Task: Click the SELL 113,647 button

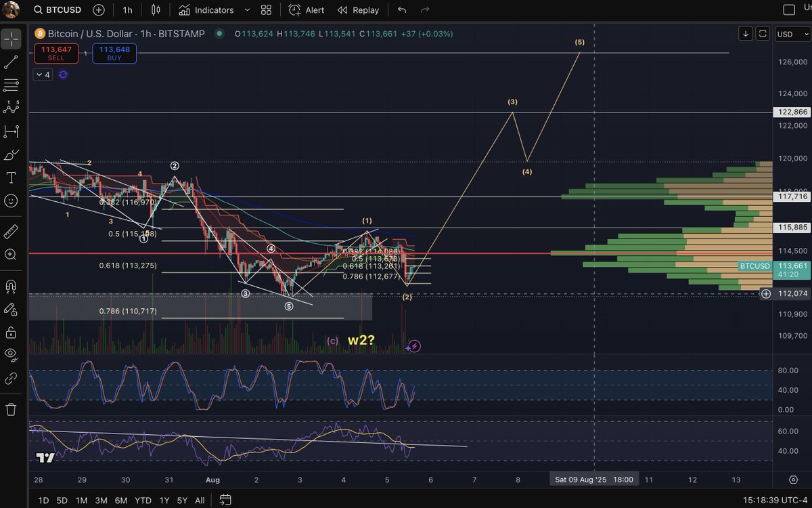Action: tap(56, 53)
